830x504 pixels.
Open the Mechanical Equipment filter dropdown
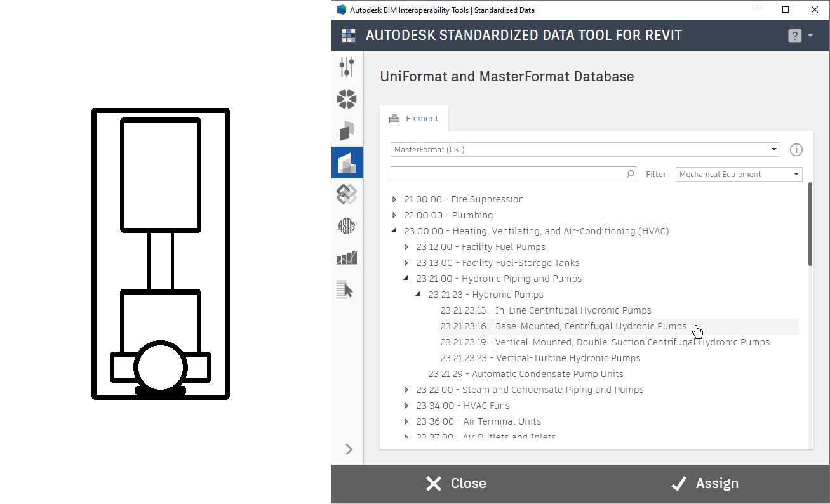click(x=795, y=173)
